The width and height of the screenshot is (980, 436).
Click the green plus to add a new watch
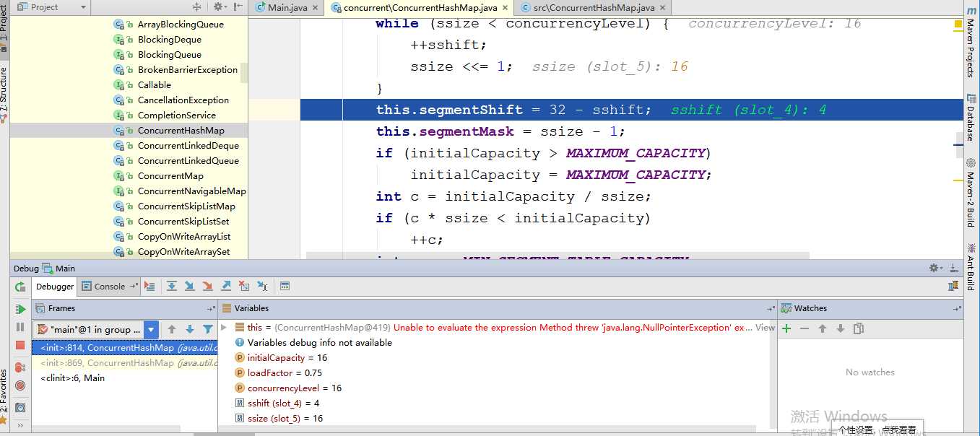pos(786,328)
